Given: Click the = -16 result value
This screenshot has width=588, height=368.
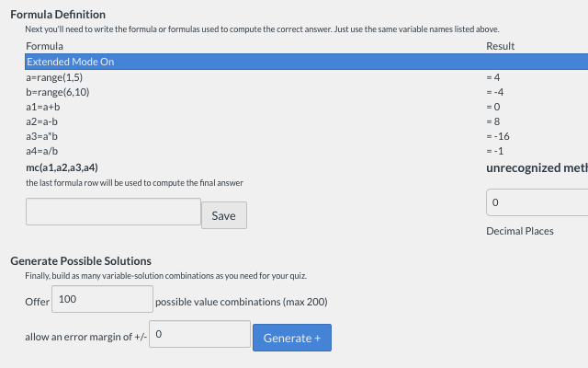Looking at the screenshot, I should pyautogui.click(x=497, y=136).
